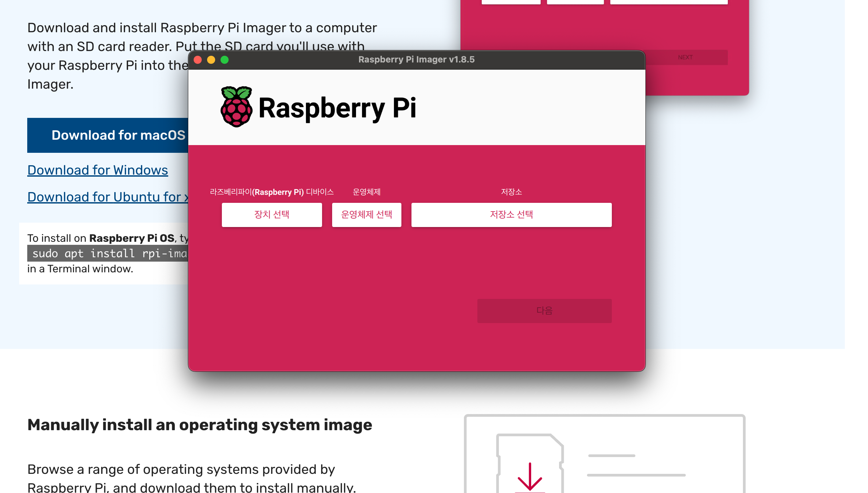
Task: Open the 운영체제 선택 OS chooser
Action: coord(366,215)
